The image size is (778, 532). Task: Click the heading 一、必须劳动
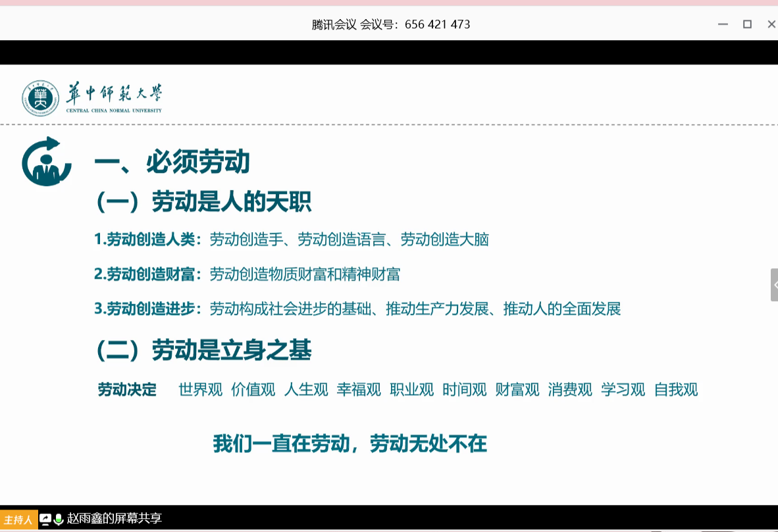172,161
